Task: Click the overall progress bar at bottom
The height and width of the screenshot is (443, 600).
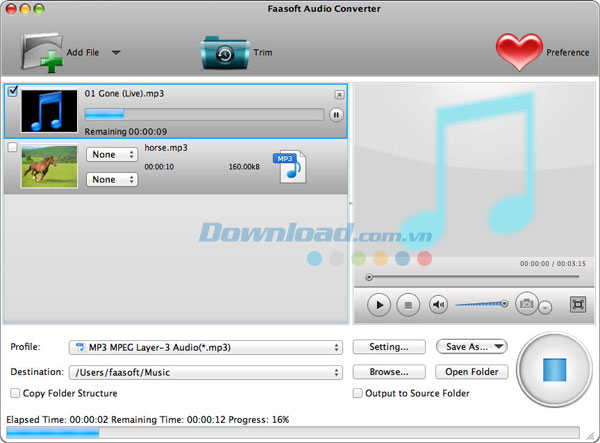Action: 293,433
